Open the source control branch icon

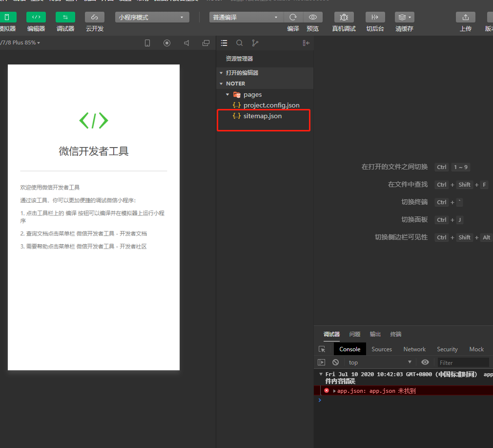[x=255, y=43]
